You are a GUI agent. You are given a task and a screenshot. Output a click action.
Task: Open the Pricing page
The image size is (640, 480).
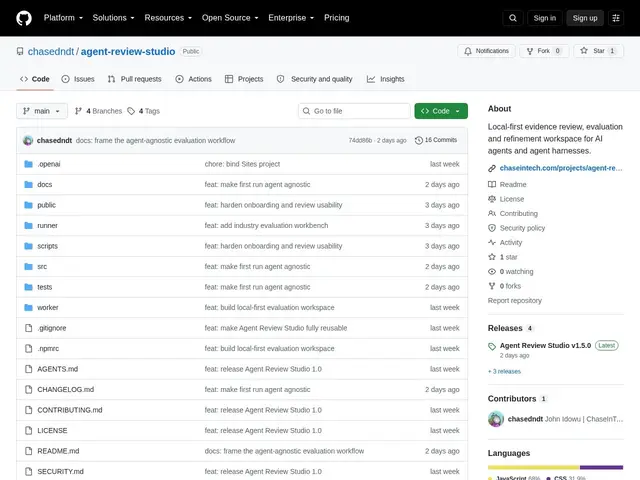point(337,18)
